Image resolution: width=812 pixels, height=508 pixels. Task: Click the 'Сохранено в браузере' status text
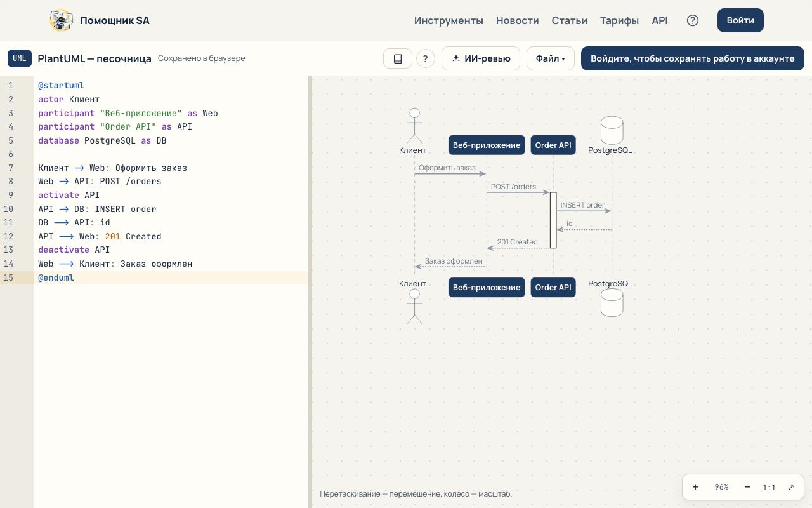[201, 58]
